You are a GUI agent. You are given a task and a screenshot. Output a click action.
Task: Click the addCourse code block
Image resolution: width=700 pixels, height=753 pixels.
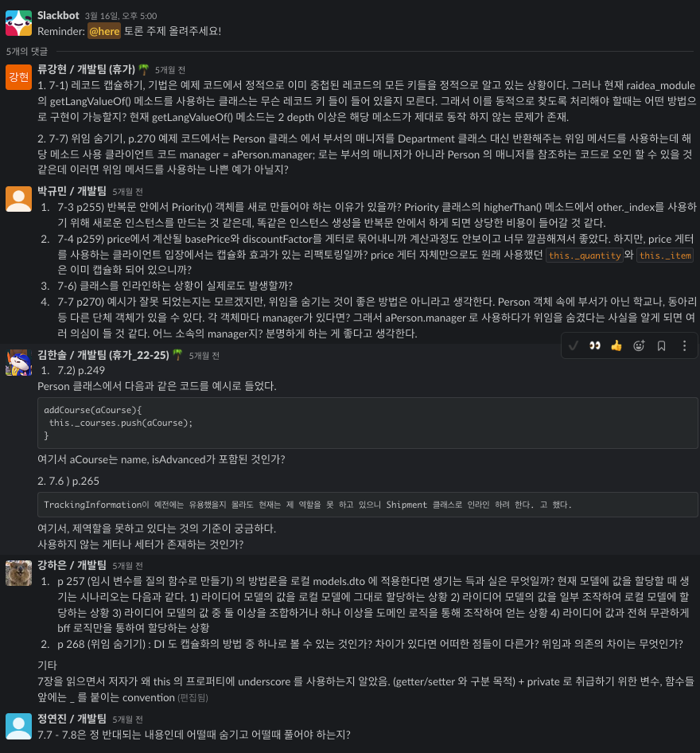click(367, 423)
